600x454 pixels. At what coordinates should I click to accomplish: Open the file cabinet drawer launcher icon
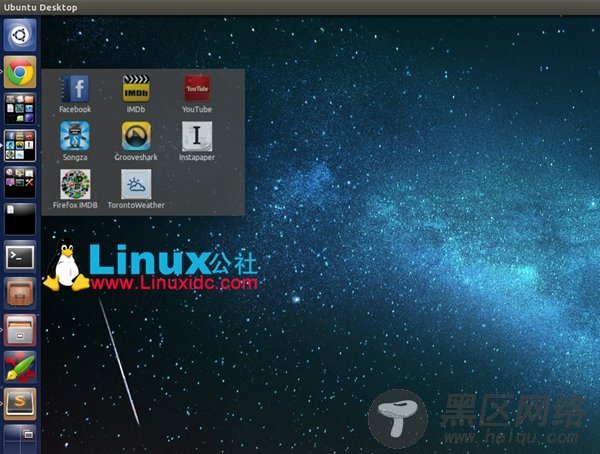(x=20, y=330)
